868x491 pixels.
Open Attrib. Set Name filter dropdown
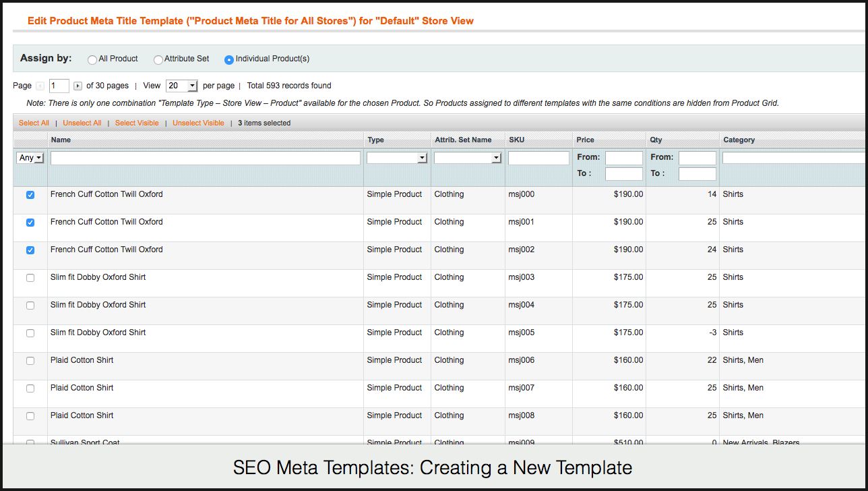click(x=468, y=158)
